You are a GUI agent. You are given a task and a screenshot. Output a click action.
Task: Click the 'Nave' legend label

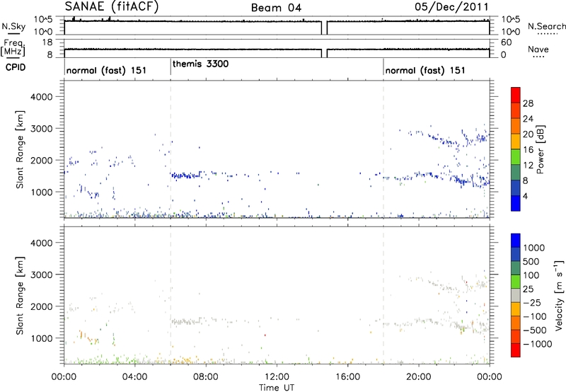538,49
